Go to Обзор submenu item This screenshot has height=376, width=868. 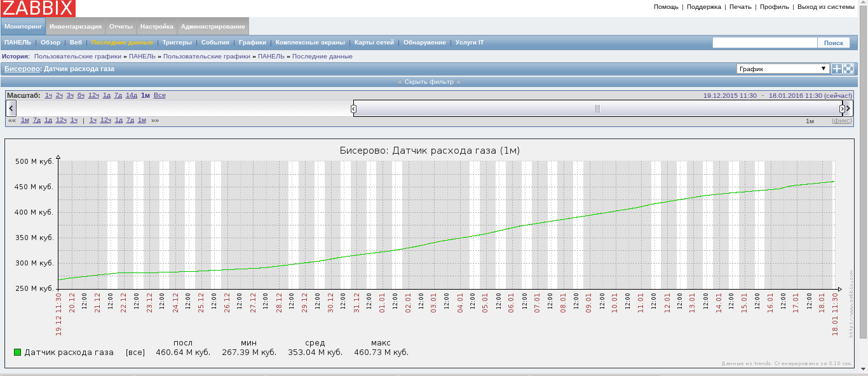[51, 43]
